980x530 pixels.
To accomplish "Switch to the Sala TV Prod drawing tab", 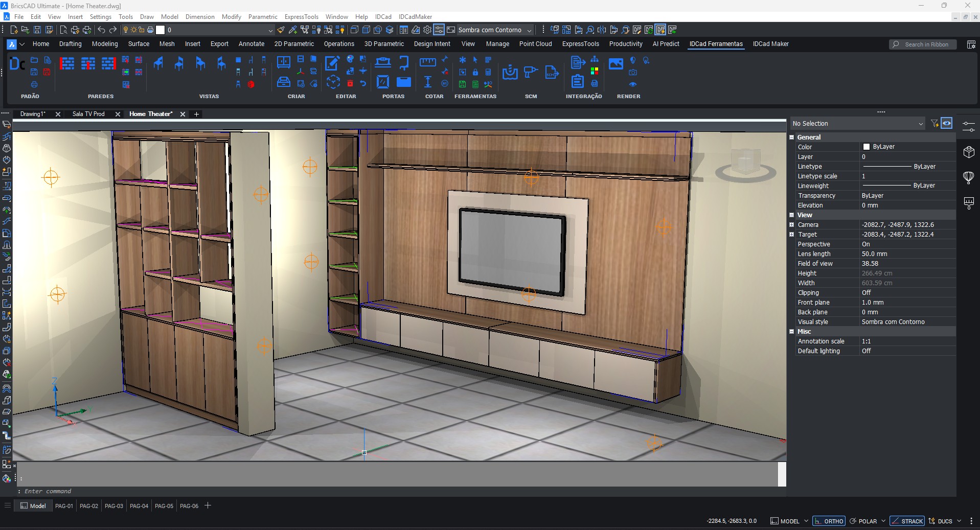I will [x=88, y=114].
